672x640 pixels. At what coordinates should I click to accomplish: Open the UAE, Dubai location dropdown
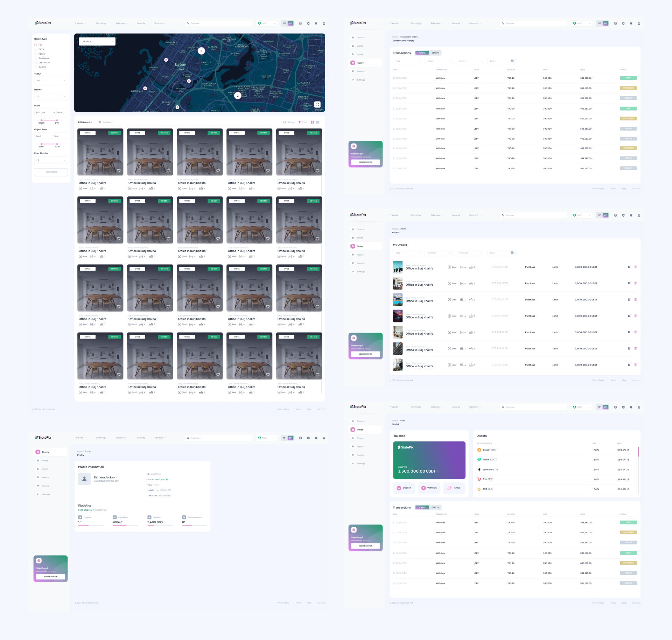(x=97, y=41)
